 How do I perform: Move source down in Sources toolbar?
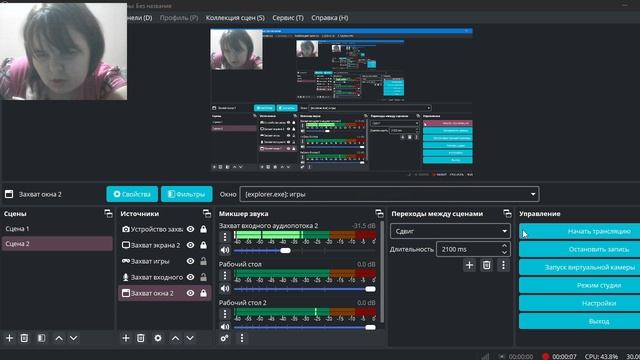(190, 338)
